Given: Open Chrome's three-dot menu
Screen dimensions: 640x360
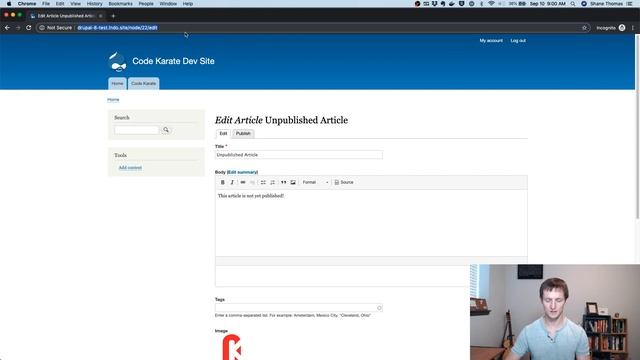Looking at the screenshot, I should coord(633,28).
